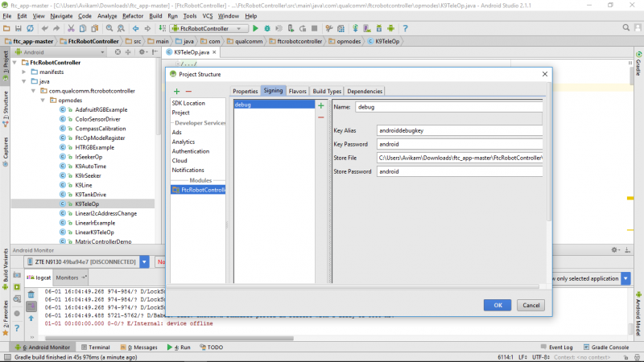This screenshot has width=644, height=362.
Task: Add a new signing config with green plus
Action: [x=321, y=105]
